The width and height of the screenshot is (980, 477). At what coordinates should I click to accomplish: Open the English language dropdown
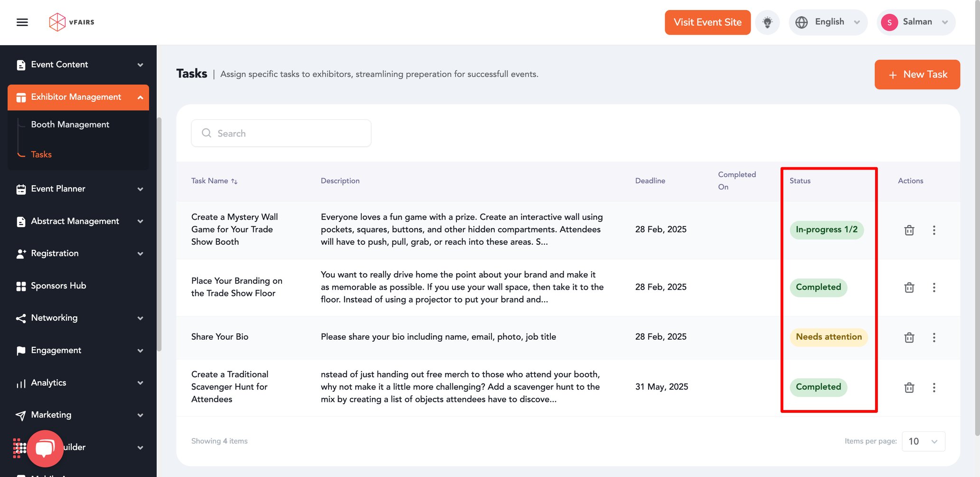pyautogui.click(x=828, y=22)
